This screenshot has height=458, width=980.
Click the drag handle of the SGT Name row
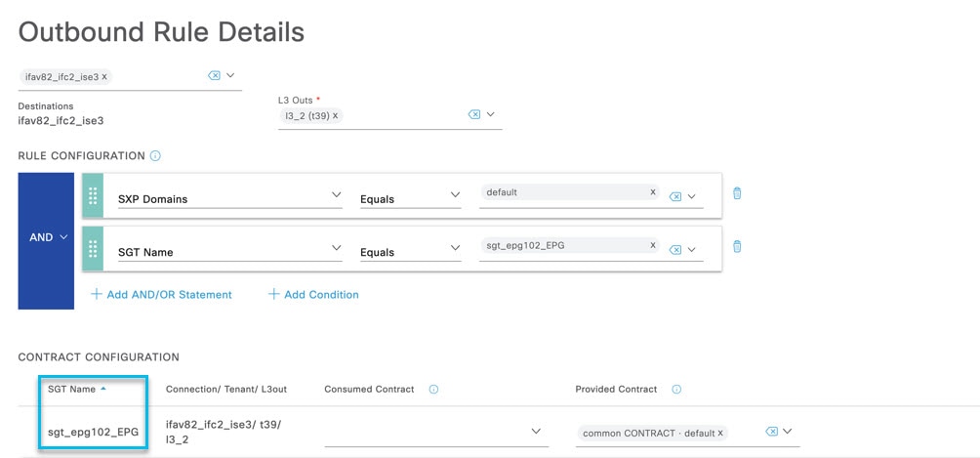click(93, 249)
